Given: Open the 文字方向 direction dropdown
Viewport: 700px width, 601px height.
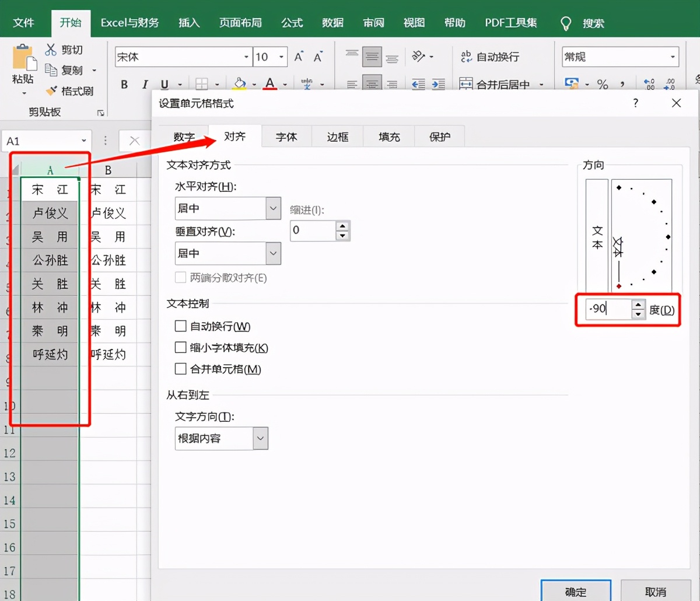Looking at the screenshot, I should [x=260, y=438].
